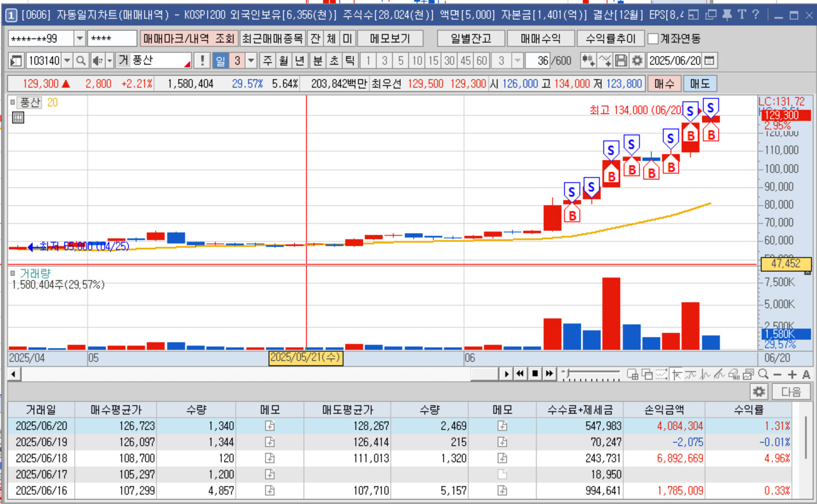Image resolution: width=817 pixels, height=504 pixels.
Task: Click the add-indicator candlestick icon
Action: (588, 60)
